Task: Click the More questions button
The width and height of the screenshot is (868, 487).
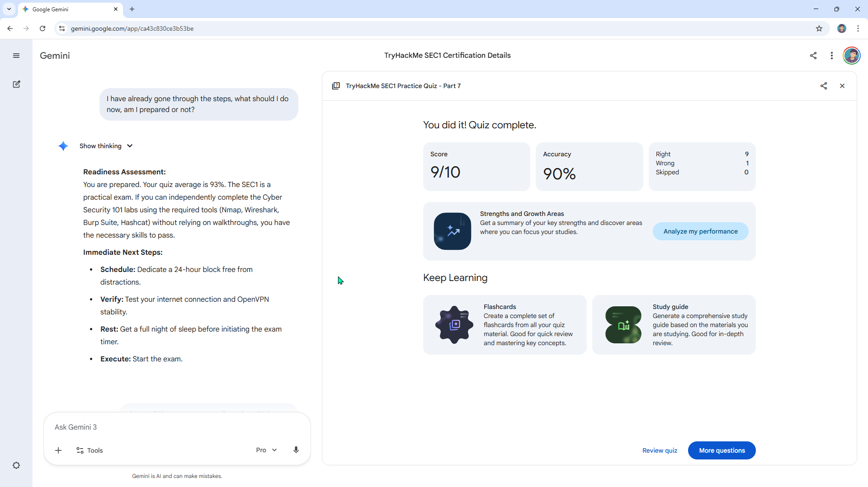Action: coord(722,450)
